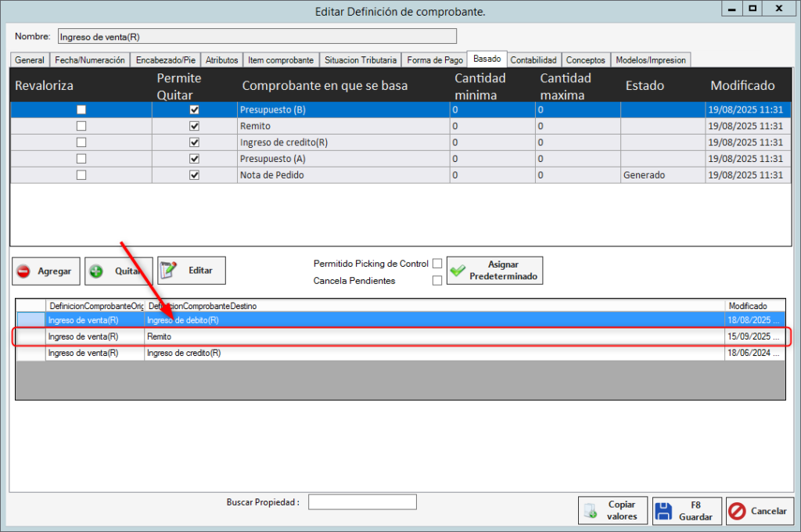The image size is (801, 532).
Task: Uncheck Permite Quitar for Nota de Pedido
Action: click(x=195, y=175)
